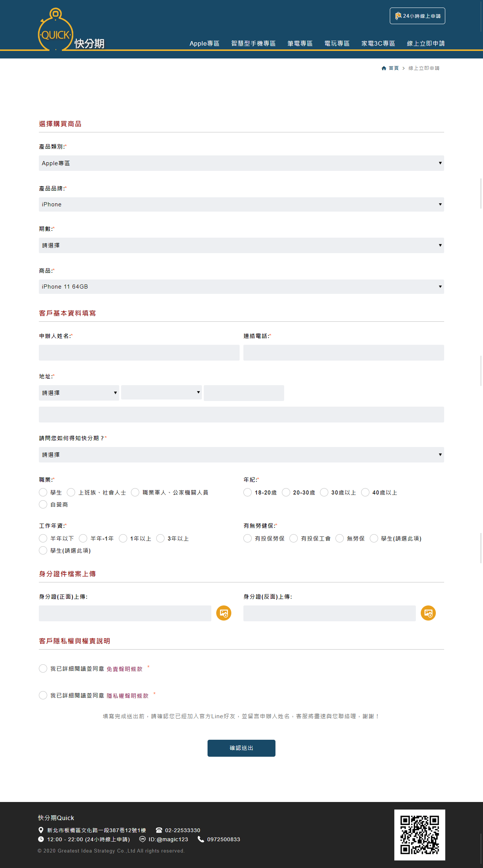Select age 20-30歲 radio button
This screenshot has height=868, width=483.
(x=286, y=492)
